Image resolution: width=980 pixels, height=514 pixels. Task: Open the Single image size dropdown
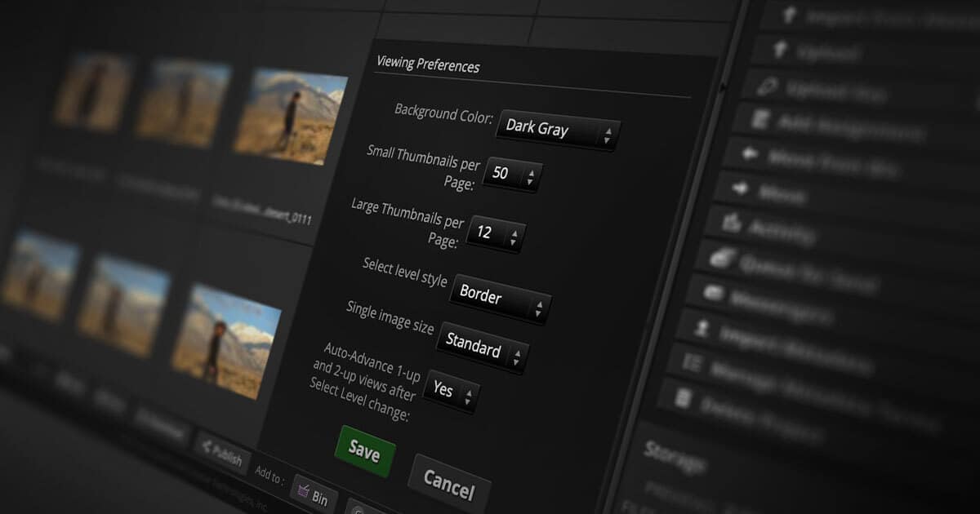(x=483, y=346)
